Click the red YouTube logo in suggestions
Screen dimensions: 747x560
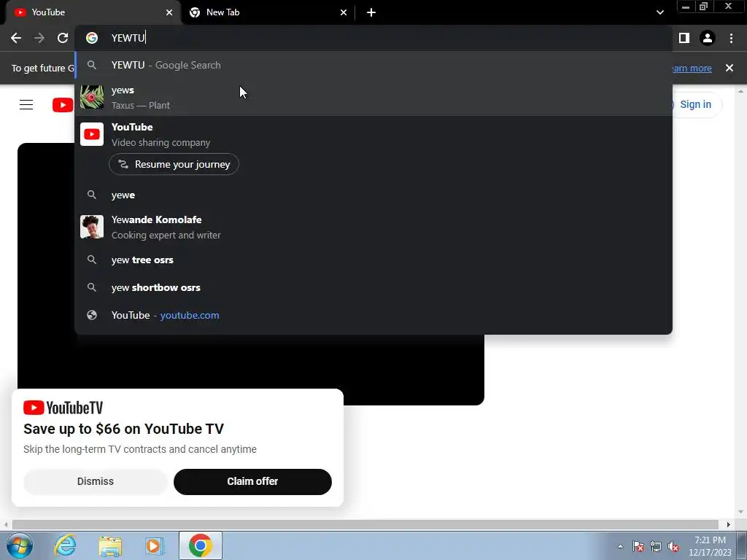tap(92, 134)
